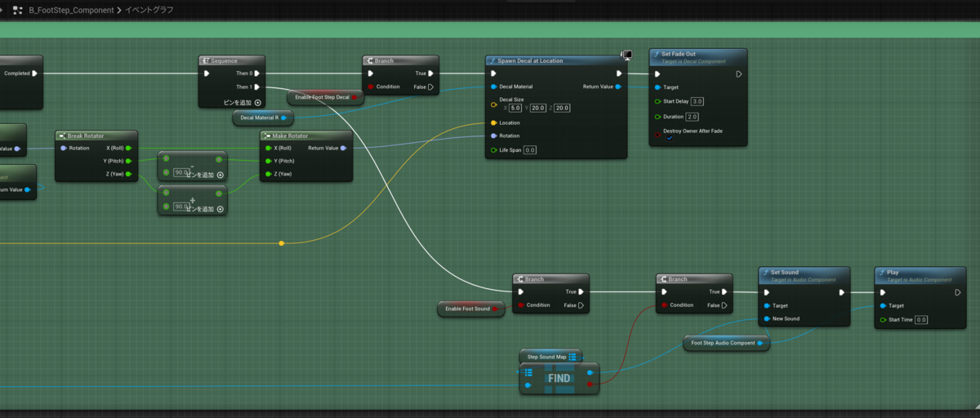This screenshot has height=418, width=980.
Task: Edit the Start Delay value 3.0
Action: pyautogui.click(x=697, y=101)
